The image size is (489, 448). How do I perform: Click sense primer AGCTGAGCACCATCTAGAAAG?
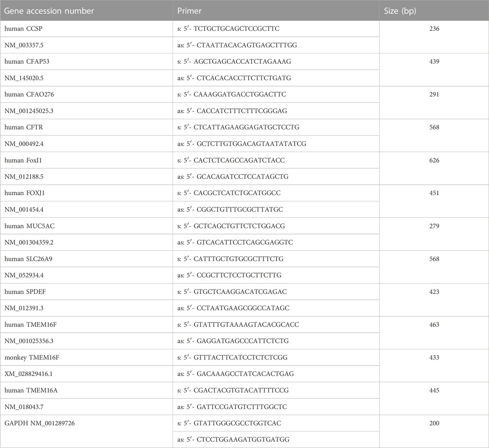pyautogui.click(x=242, y=61)
